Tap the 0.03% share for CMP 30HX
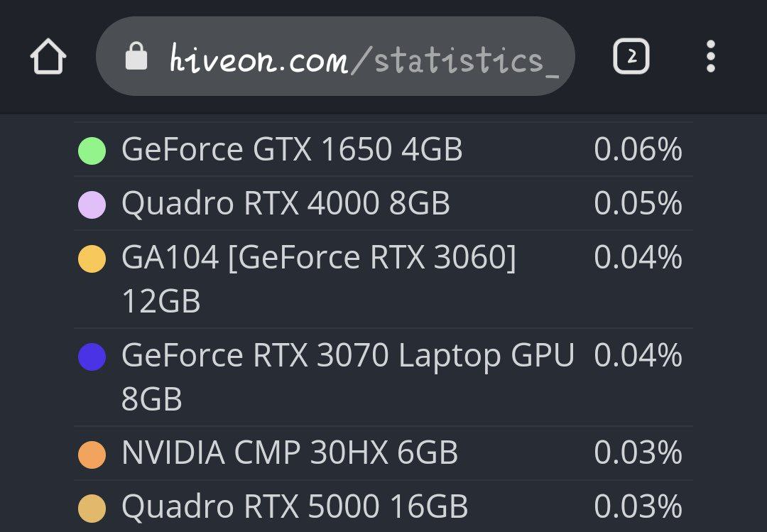The height and width of the screenshot is (532, 767). pos(638,454)
